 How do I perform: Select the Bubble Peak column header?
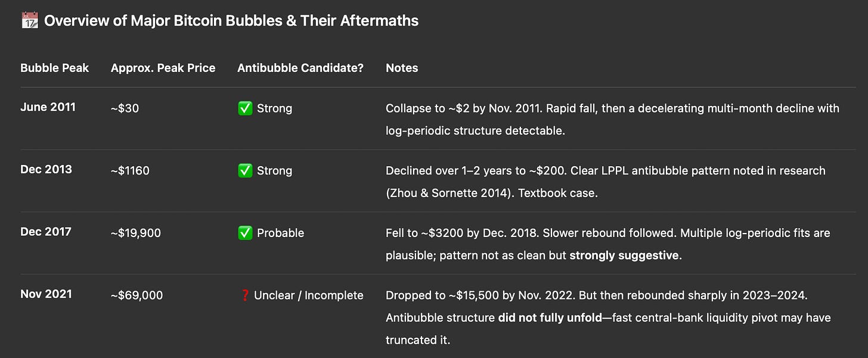pyautogui.click(x=55, y=68)
